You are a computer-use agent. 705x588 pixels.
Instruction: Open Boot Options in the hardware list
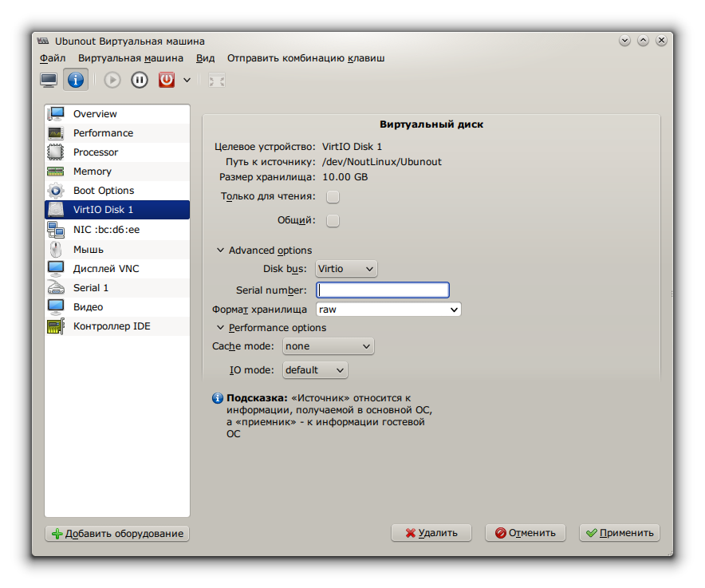tap(104, 191)
